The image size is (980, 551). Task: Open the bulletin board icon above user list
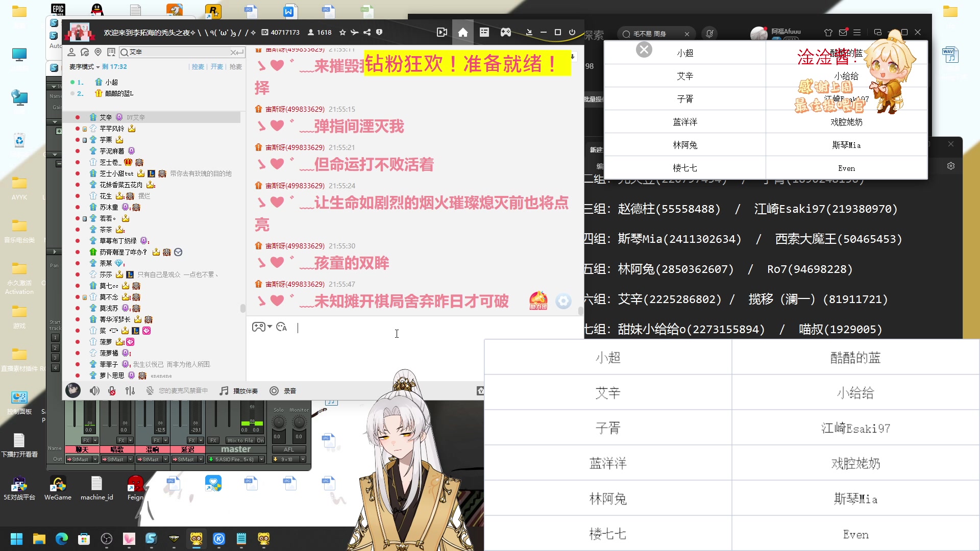[111, 52]
